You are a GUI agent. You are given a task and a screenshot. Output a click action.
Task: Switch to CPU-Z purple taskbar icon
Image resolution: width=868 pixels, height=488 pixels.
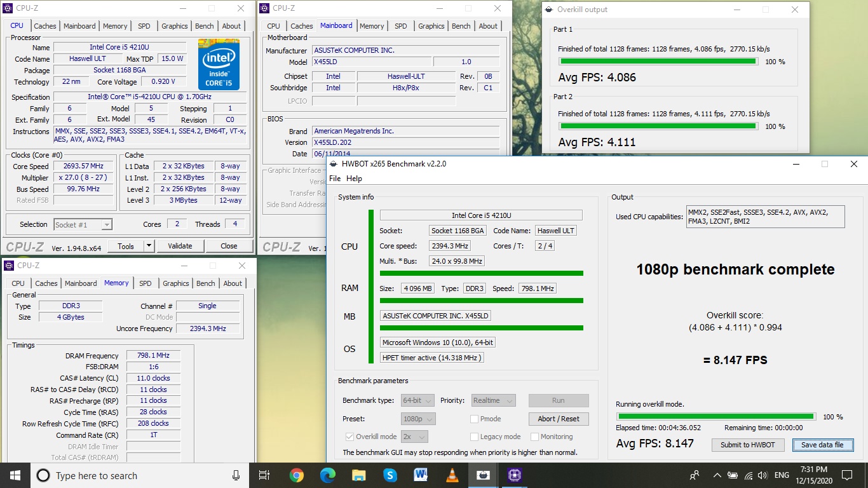[514, 475]
